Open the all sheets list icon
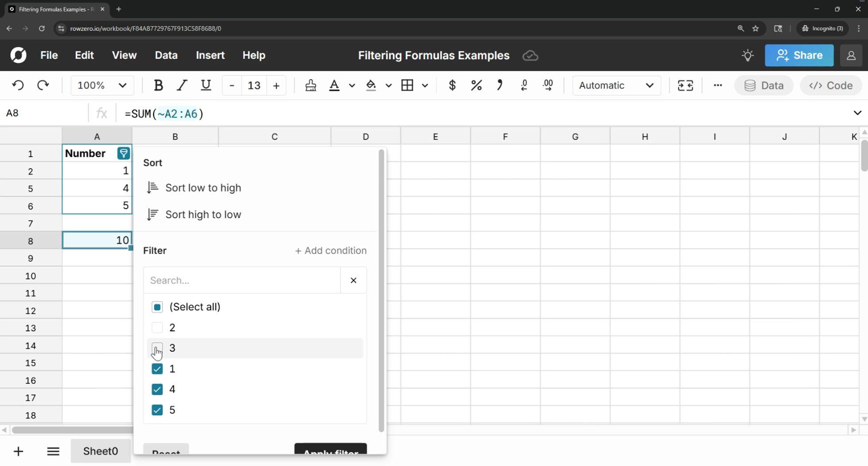 point(53,451)
